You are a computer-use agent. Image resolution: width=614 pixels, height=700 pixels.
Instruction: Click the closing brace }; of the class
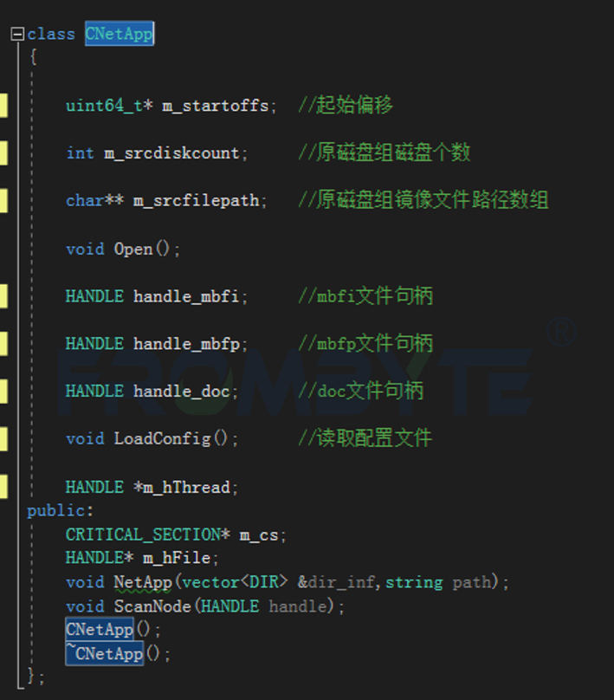tap(36, 676)
